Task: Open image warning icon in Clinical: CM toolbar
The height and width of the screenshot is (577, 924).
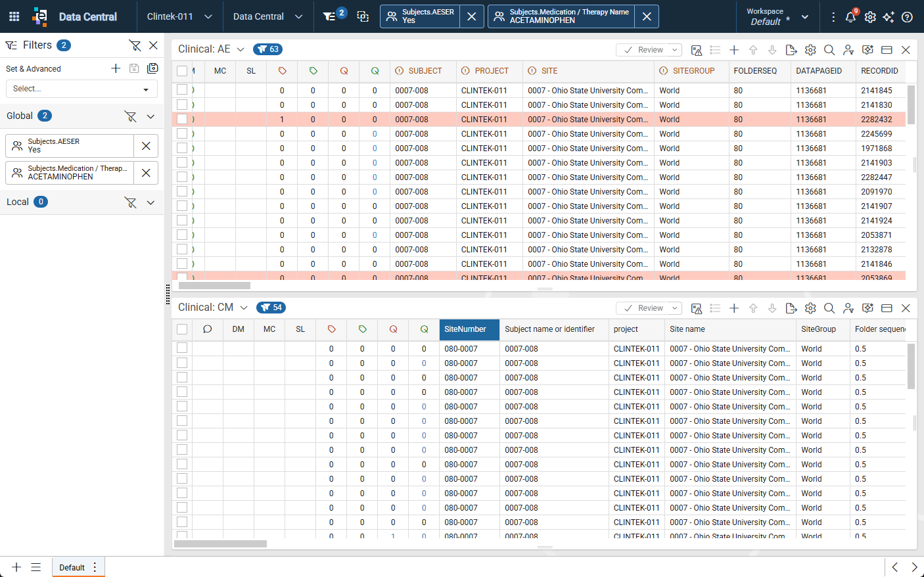Action: point(697,308)
